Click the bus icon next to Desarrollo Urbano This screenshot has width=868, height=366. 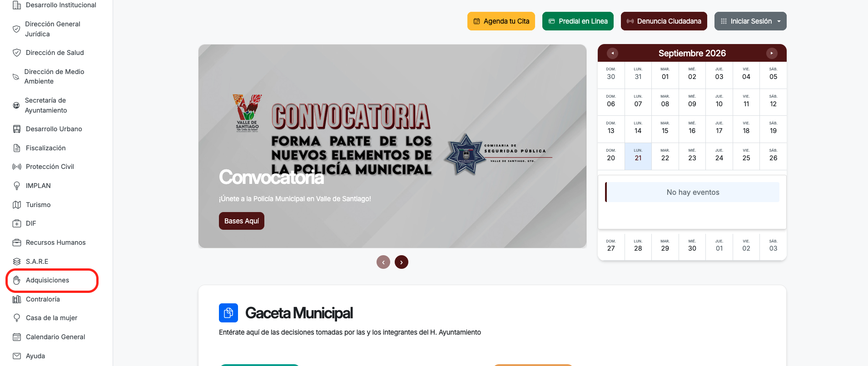tap(17, 129)
